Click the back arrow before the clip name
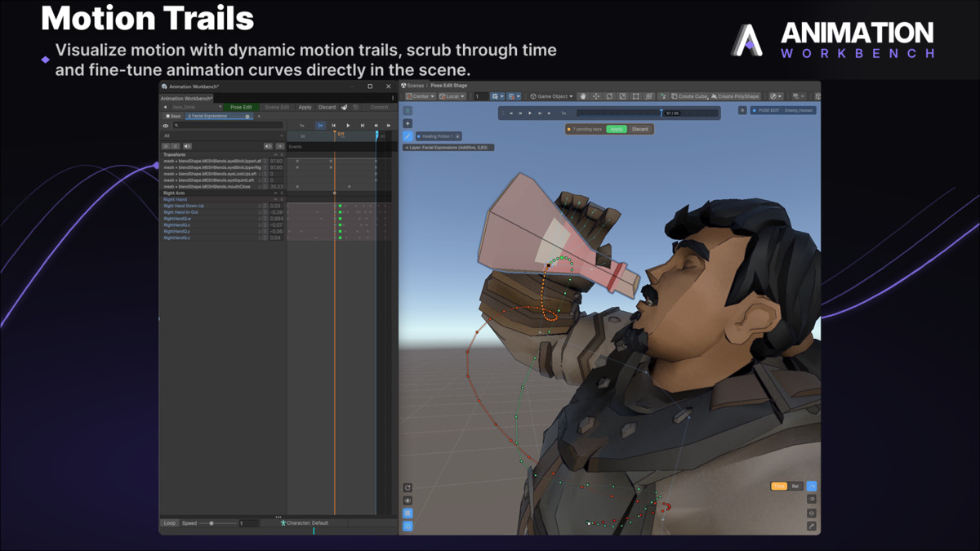Screen dimensions: 980x551 pyautogui.click(x=165, y=107)
